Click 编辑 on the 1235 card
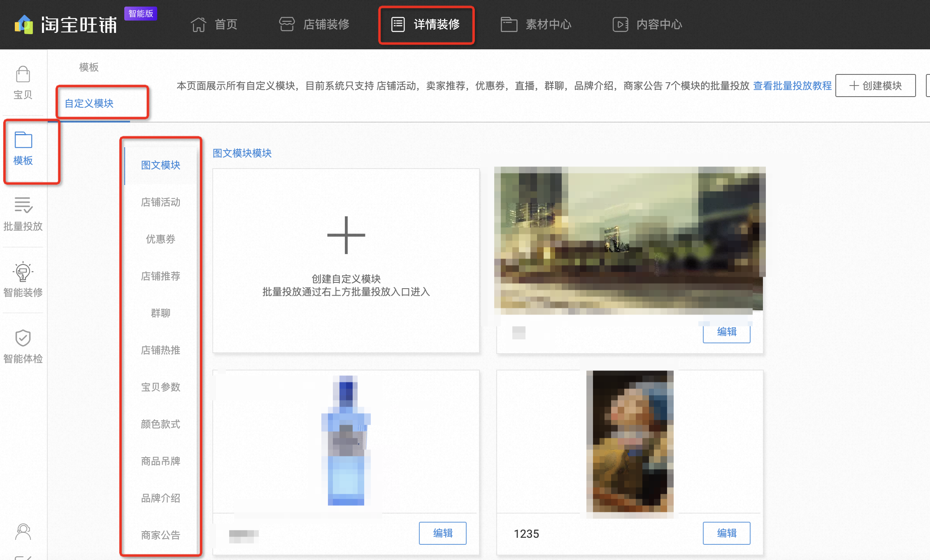Image resolution: width=930 pixels, height=560 pixels. (726, 533)
